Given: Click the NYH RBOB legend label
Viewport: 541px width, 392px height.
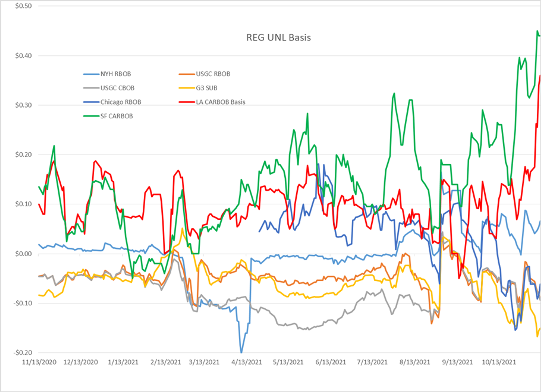Looking at the screenshot, I should pyautogui.click(x=116, y=74).
